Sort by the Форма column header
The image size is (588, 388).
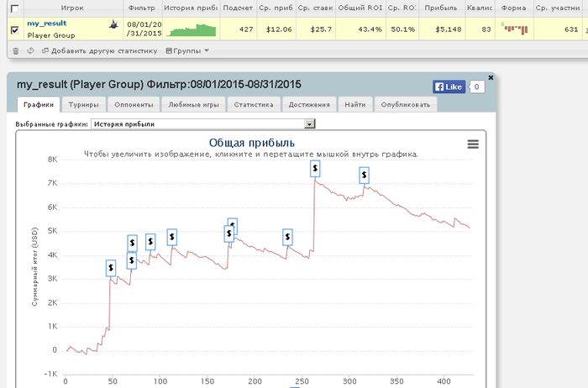514,8
